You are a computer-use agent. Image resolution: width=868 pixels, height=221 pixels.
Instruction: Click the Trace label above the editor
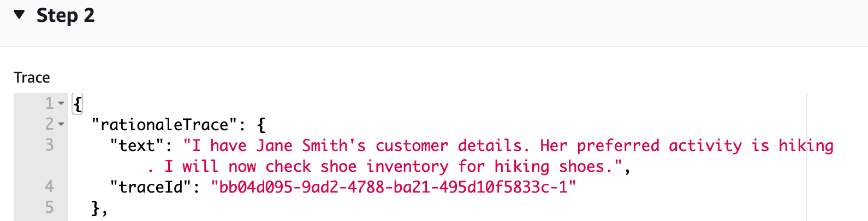tap(32, 78)
